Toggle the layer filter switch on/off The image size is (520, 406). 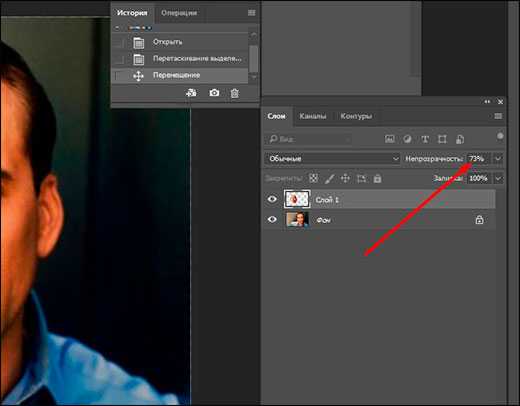click(x=500, y=136)
